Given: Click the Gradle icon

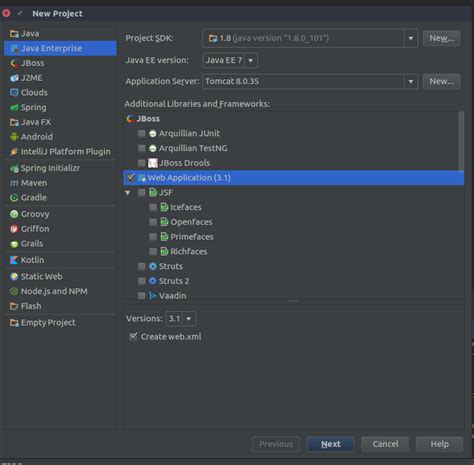Looking at the screenshot, I should [x=14, y=197].
